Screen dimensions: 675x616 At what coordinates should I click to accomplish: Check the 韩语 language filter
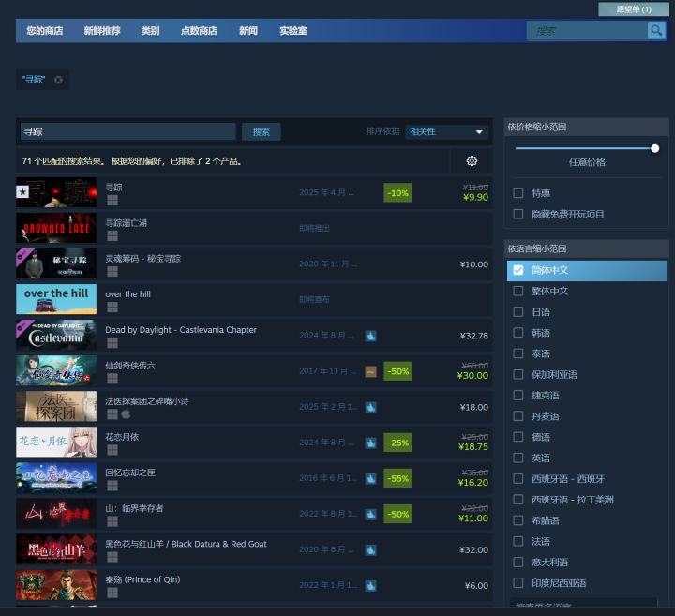518,333
